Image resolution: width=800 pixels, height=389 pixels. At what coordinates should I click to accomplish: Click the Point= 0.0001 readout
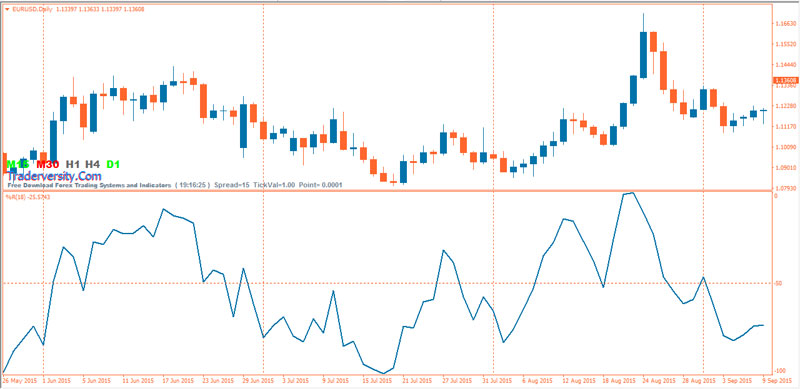(x=320, y=185)
